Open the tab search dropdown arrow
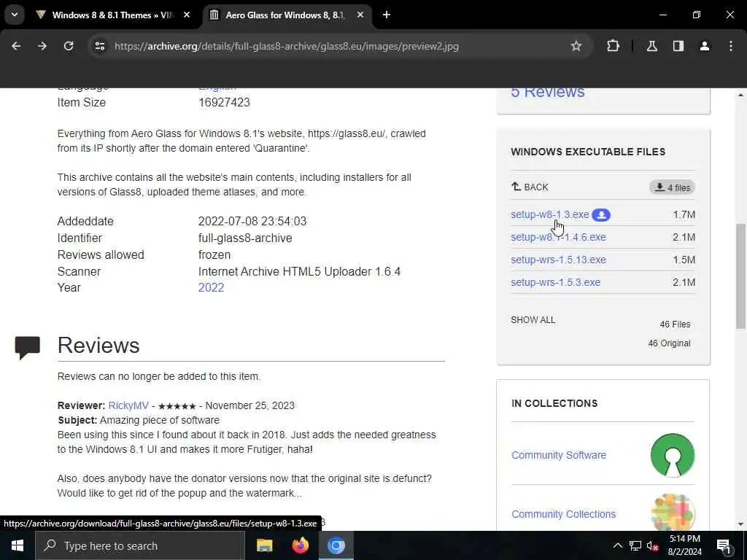The image size is (747, 560). pos(15,15)
